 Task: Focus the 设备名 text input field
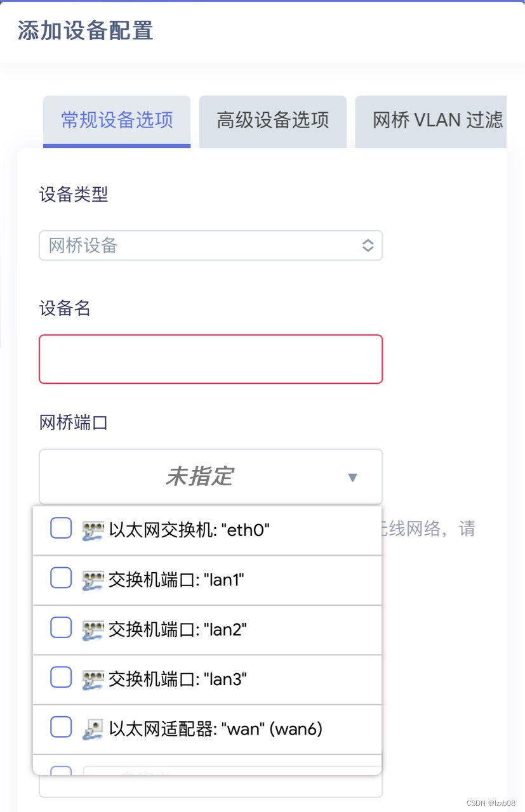(x=210, y=359)
